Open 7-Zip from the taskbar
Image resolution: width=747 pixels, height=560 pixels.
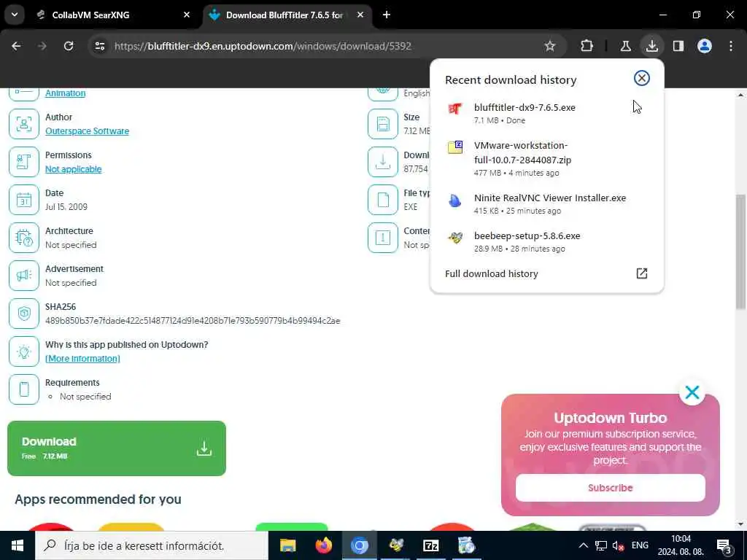point(430,545)
